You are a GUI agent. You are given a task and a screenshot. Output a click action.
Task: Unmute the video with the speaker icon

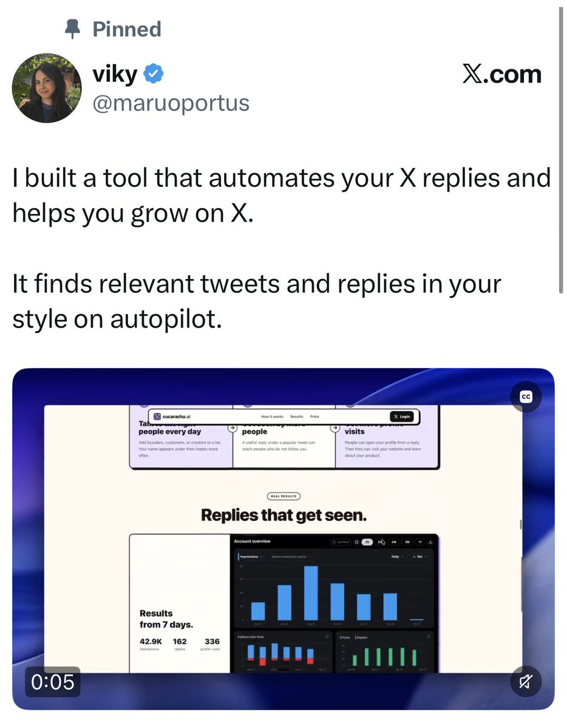point(526,682)
